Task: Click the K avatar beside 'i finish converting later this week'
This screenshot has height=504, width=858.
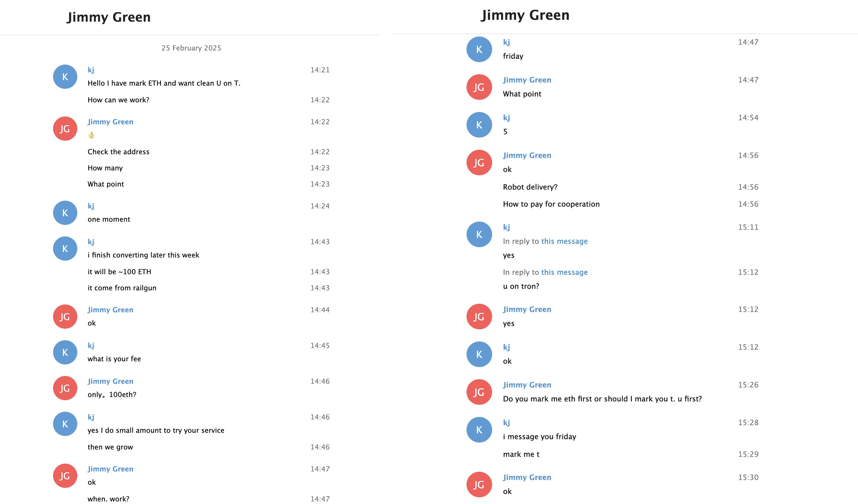Action: 65,249
